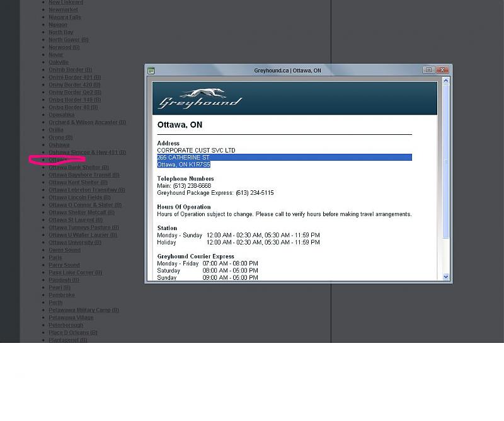504x421 pixels.
Task: Click the popup scrollbar's down arrow
Action: coord(446,277)
